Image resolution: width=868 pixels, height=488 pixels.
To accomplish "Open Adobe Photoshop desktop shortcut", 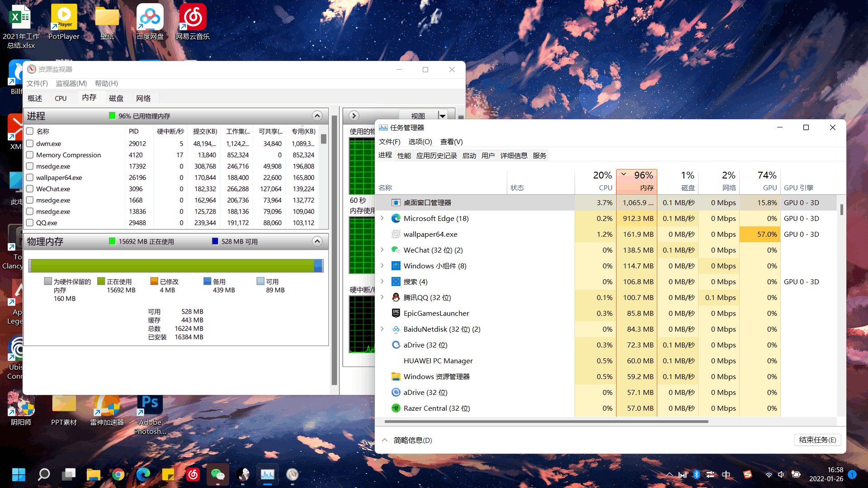I will [150, 415].
